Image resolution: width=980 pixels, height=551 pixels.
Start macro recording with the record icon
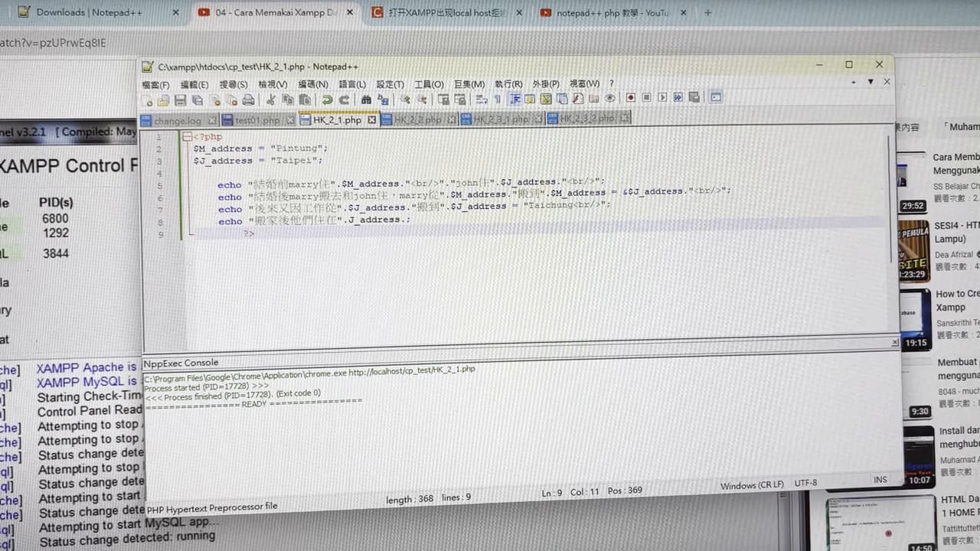pyautogui.click(x=630, y=98)
